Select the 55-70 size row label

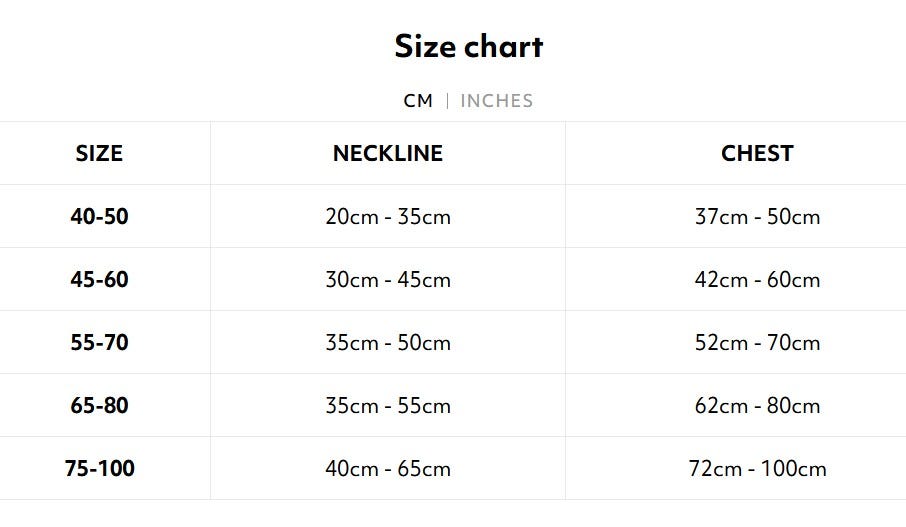[x=99, y=342]
